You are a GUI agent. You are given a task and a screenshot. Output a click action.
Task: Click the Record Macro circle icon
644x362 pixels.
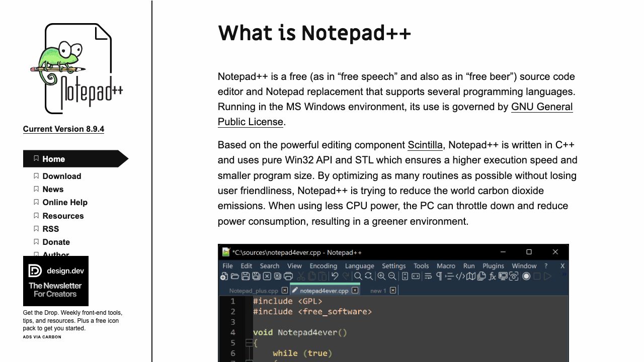[x=526, y=276]
